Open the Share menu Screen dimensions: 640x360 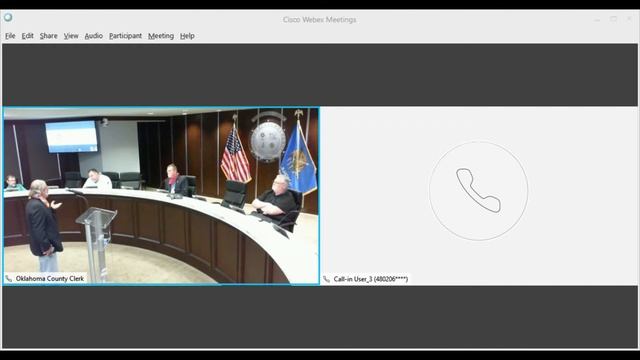point(49,36)
